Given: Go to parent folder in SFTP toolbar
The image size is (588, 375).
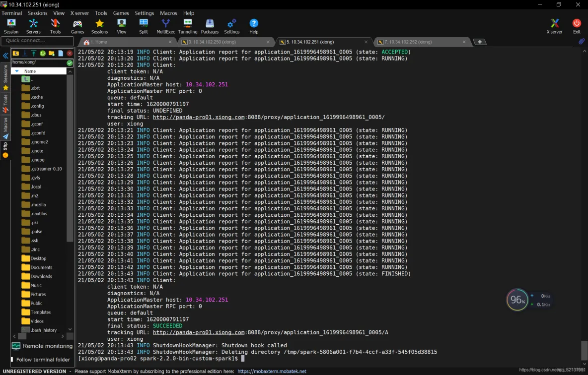Looking at the screenshot, I should pyautogui.click(x=16, y=53).
